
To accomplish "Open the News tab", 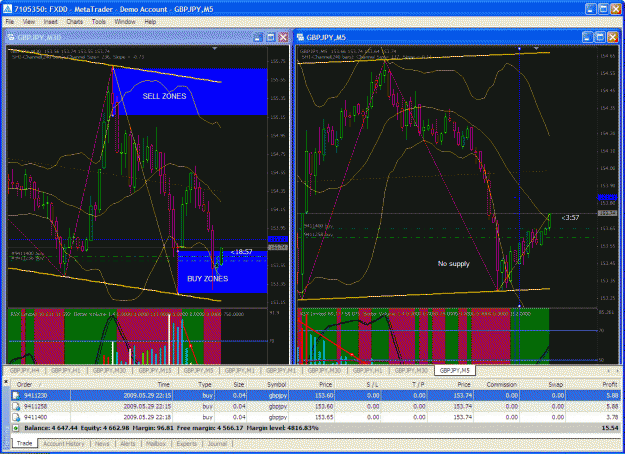I will coord(102,444).
